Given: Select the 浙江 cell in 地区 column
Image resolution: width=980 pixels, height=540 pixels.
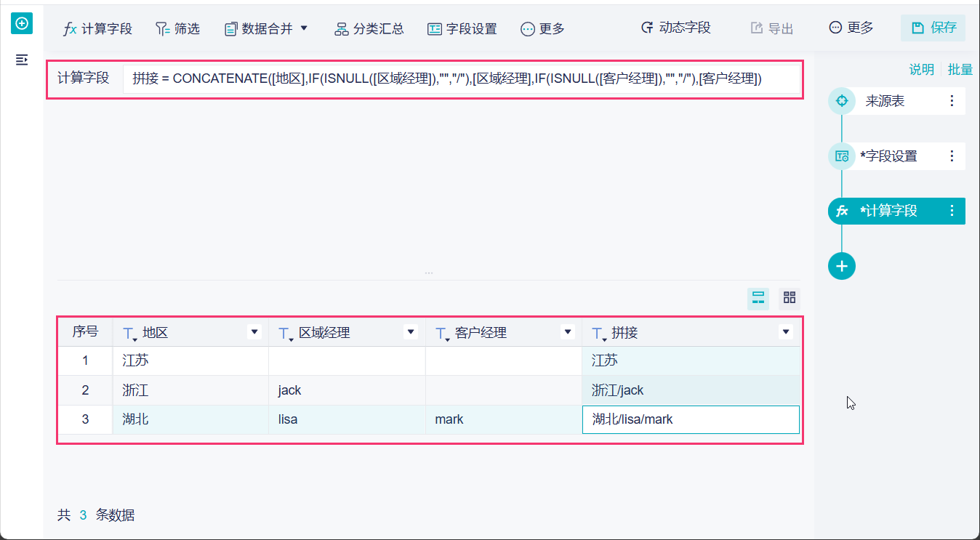Looking at the screenshot, I should tap(190, 390).
